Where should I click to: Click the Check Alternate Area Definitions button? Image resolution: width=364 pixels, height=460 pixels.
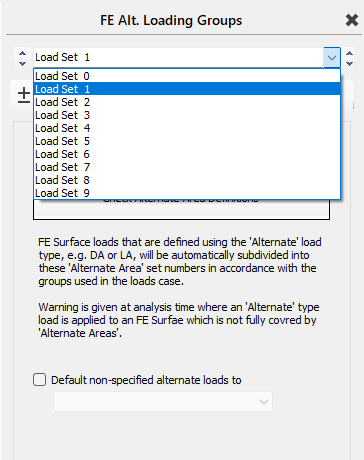(x=181, y=209)
